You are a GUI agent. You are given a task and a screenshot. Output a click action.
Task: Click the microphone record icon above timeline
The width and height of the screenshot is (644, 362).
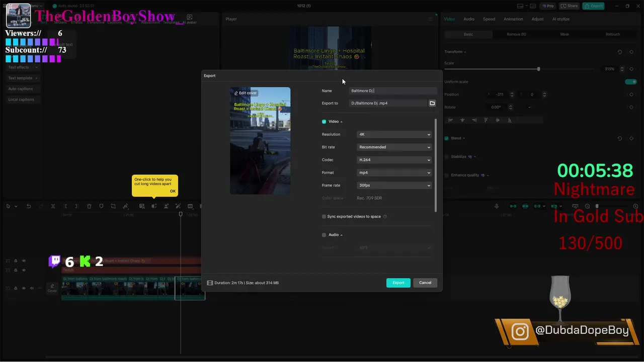[x=497, y=206]
